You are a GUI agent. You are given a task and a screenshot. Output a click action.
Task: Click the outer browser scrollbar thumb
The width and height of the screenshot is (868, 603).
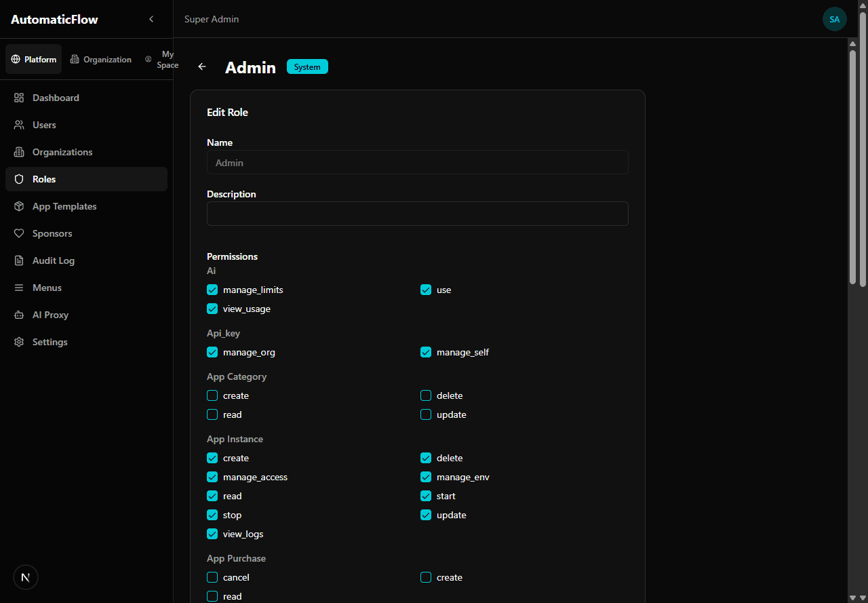(863, 149)
